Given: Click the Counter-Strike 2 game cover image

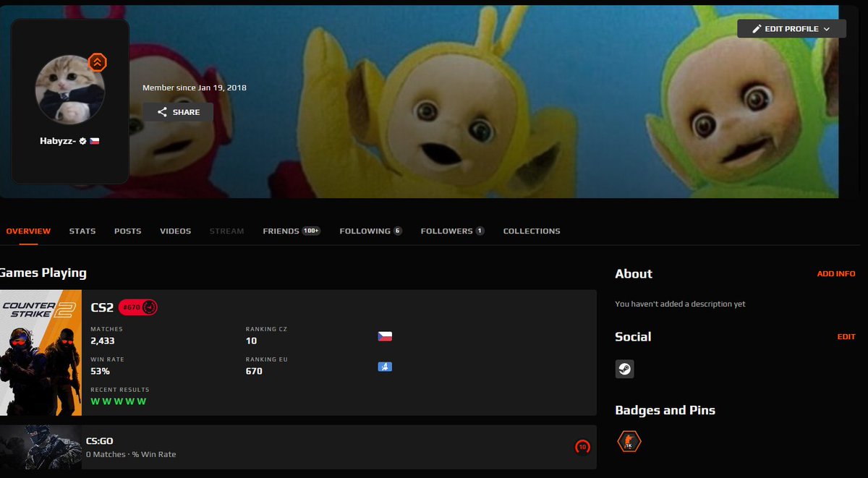Looking at the screenshot, I should [x=41, y=353].
